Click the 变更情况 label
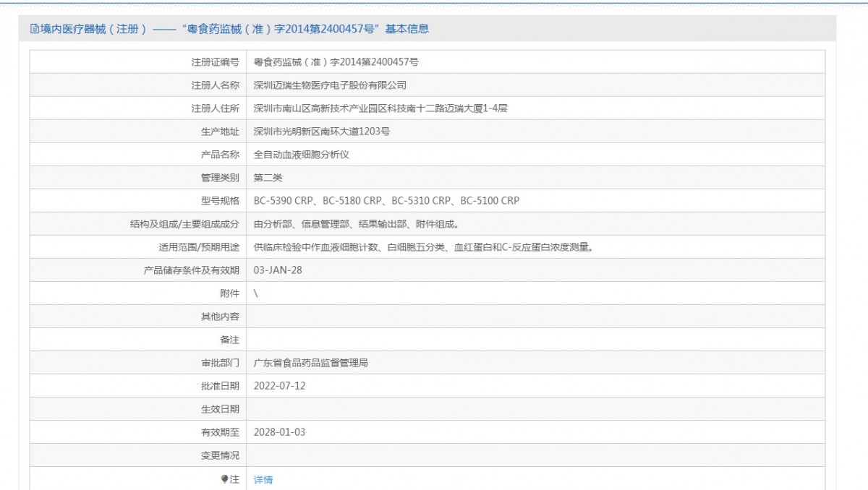Viewport: 868px width, 490px height. (220, 455)
